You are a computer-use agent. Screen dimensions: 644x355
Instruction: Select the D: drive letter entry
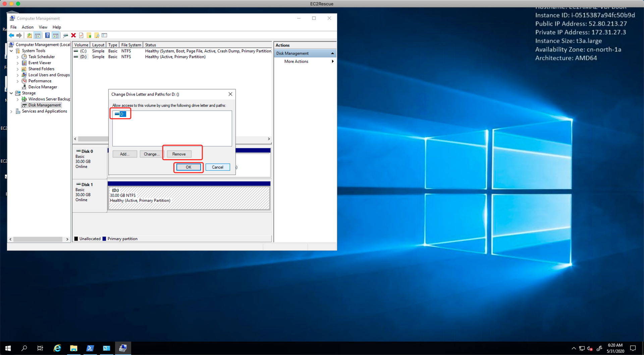point(122,114)
